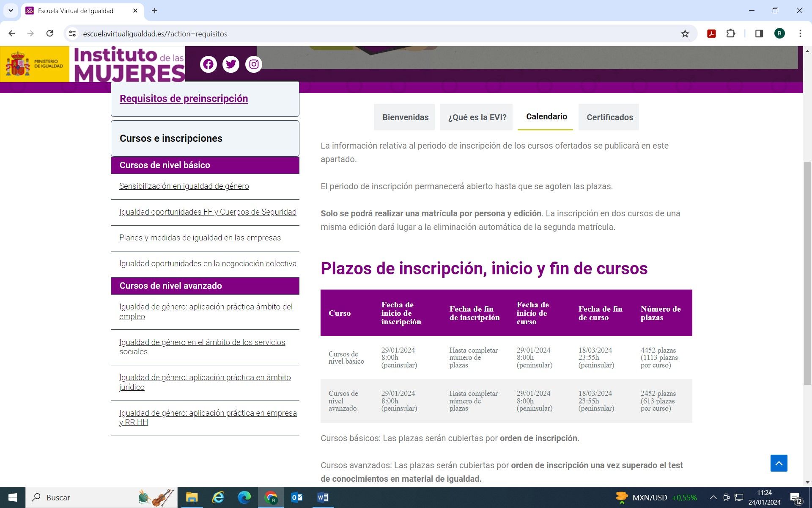Image resolution: width=812 pixels, height=508 pixels.
Task: Click the scroll-to-top arrow button
Action: 779,463
